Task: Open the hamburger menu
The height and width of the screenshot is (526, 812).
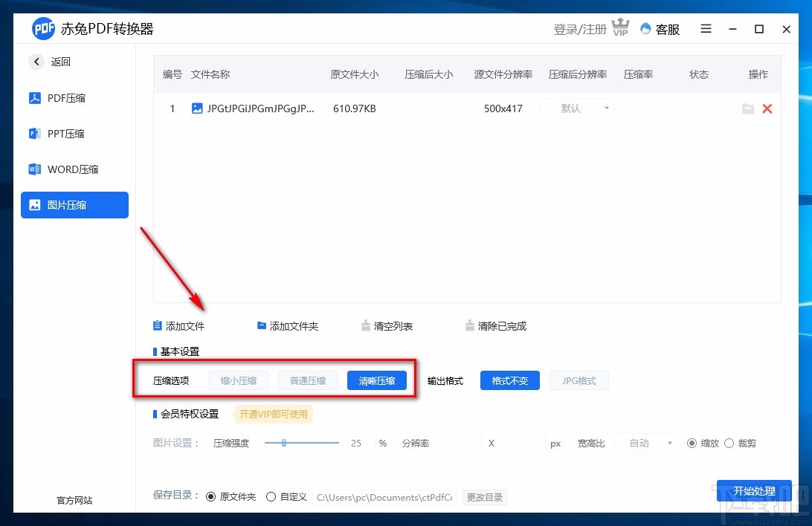Action: pyautogui.click(x=706, y=29)
